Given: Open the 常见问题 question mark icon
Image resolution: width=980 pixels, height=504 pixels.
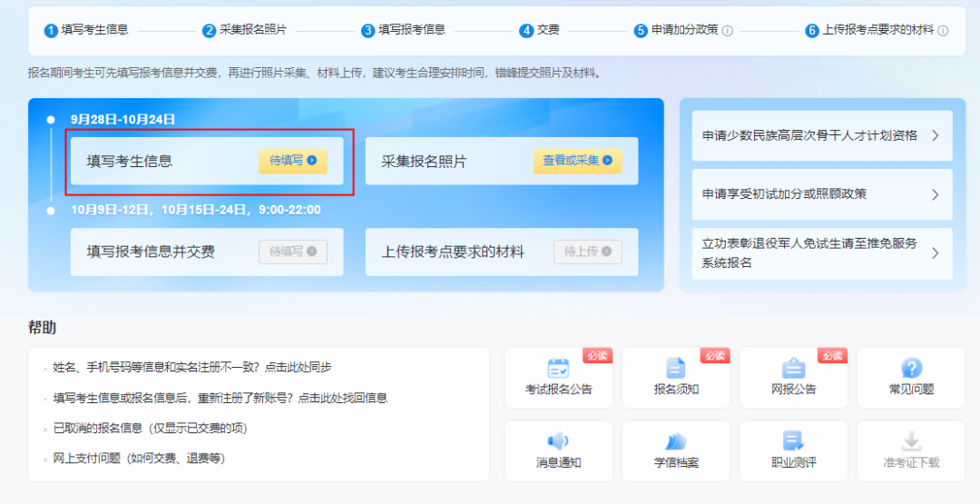Looking at the screenshot, I should [x=911, y=368].
